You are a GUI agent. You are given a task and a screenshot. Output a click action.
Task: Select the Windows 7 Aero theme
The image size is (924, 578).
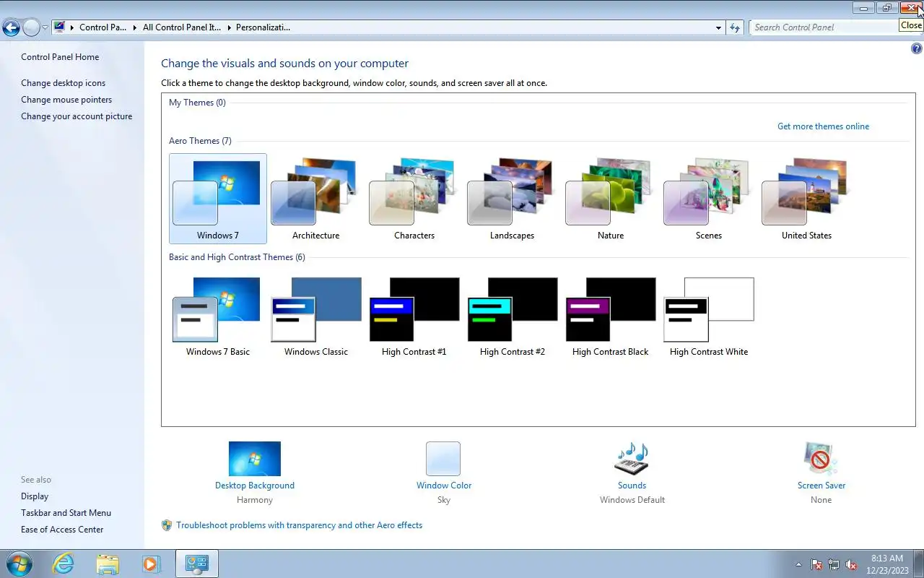click(217, 199)
